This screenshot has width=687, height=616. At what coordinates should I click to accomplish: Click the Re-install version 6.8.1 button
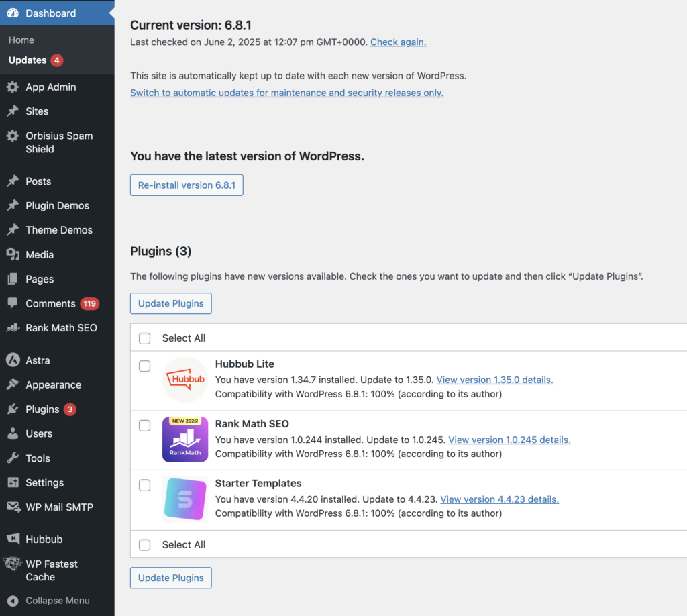click(x=187, y=185)
